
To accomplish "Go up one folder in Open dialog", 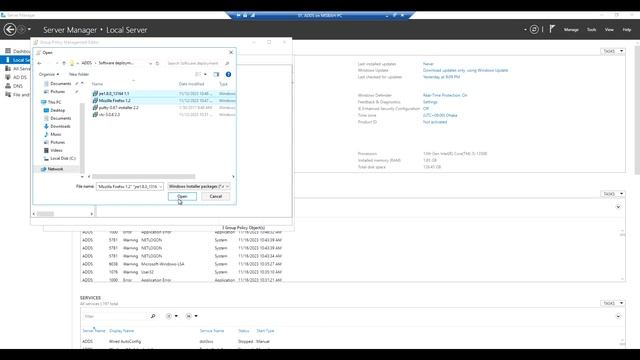I will tap(64, 63).
